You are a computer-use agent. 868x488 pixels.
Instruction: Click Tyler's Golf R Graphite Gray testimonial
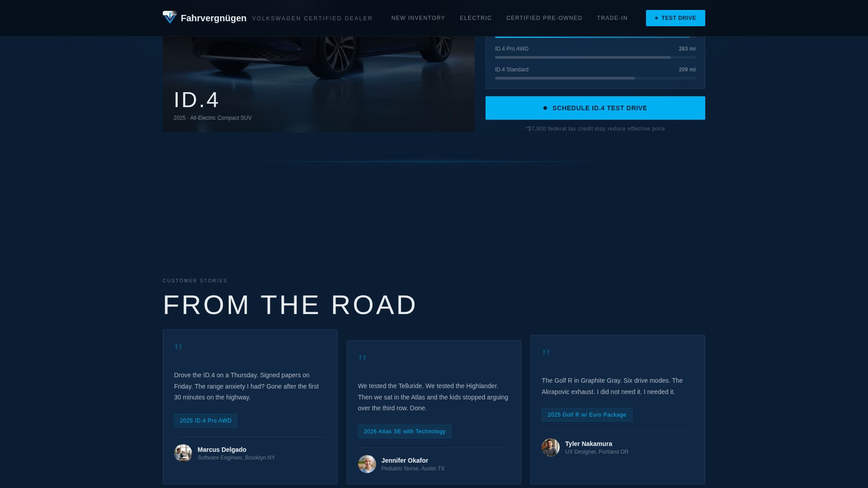[x=612, y=386]
